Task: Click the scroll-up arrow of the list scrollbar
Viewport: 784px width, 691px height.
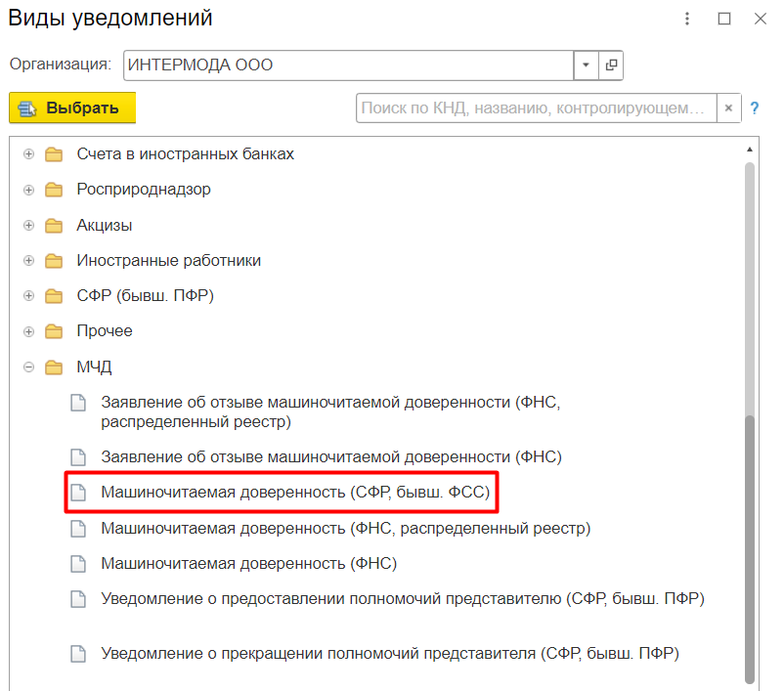Action: point(750,150)
